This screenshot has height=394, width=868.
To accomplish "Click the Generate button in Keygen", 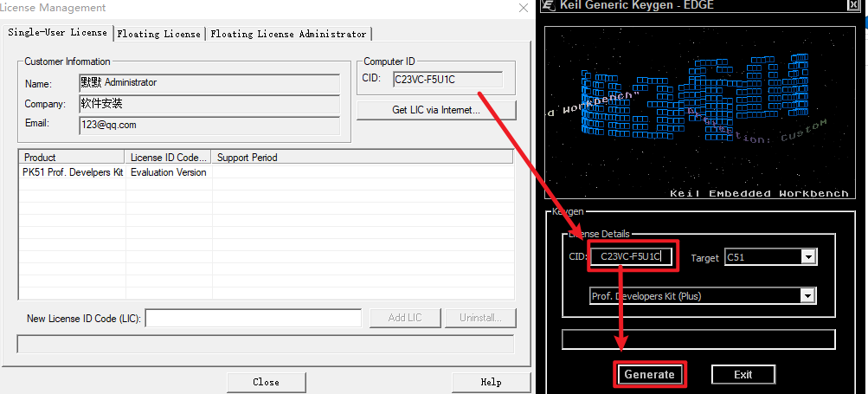I will coord(649,375).
